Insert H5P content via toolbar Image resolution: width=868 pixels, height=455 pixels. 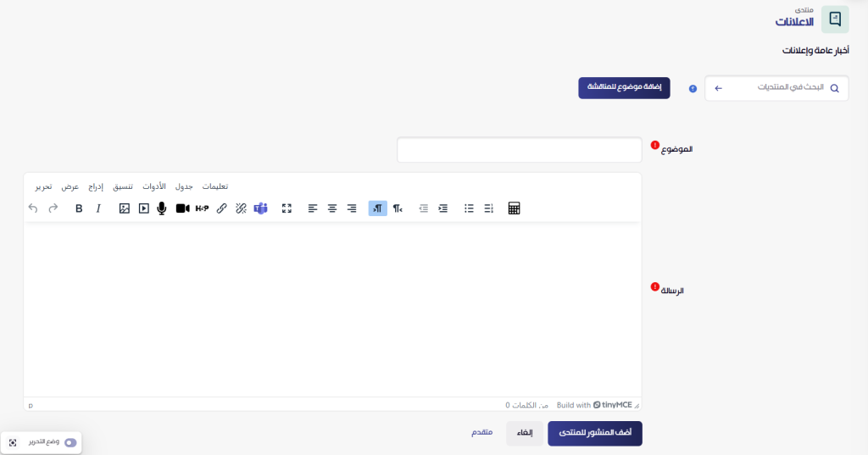pyautogui.click(x=202, y=208)
